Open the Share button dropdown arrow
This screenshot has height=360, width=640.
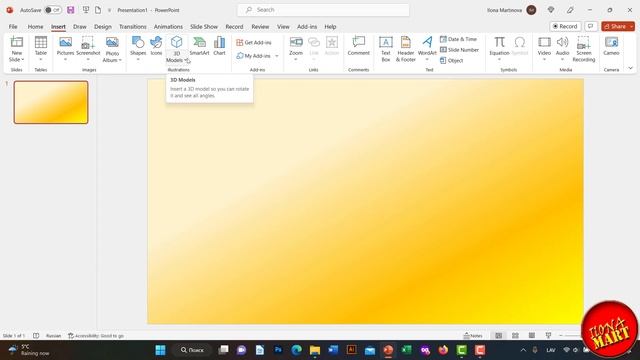point(631,27)
